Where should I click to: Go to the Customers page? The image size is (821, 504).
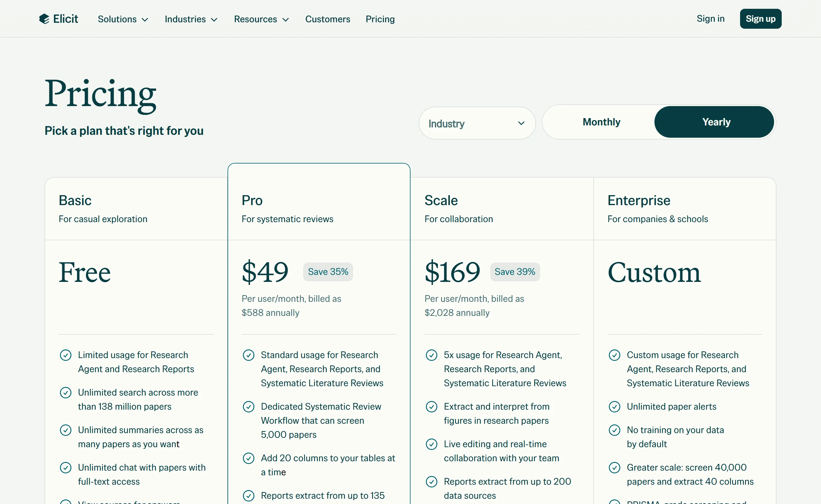click(328, 19)
